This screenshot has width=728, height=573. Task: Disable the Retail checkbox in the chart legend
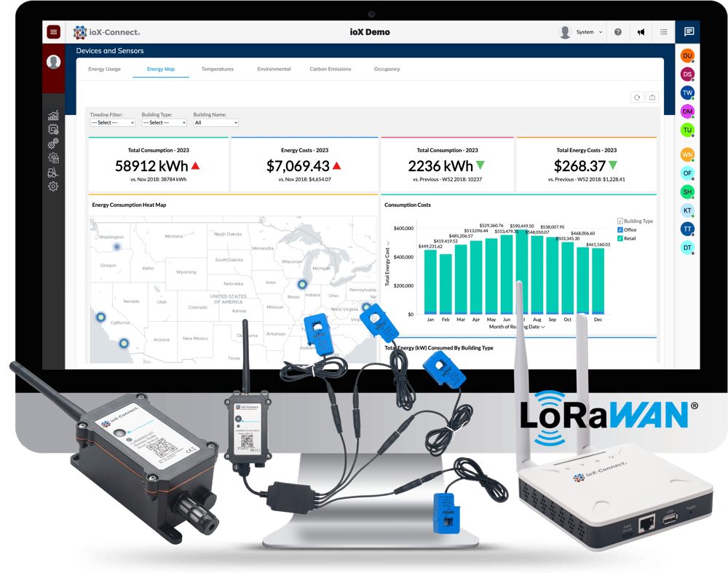pos(620,238)
